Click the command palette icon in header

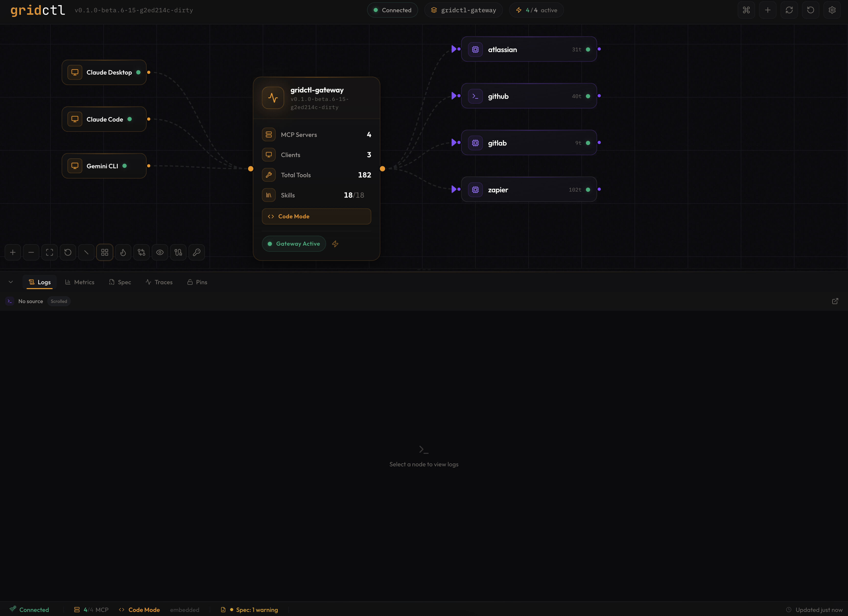pyautogui.click(x=746, y=10)
